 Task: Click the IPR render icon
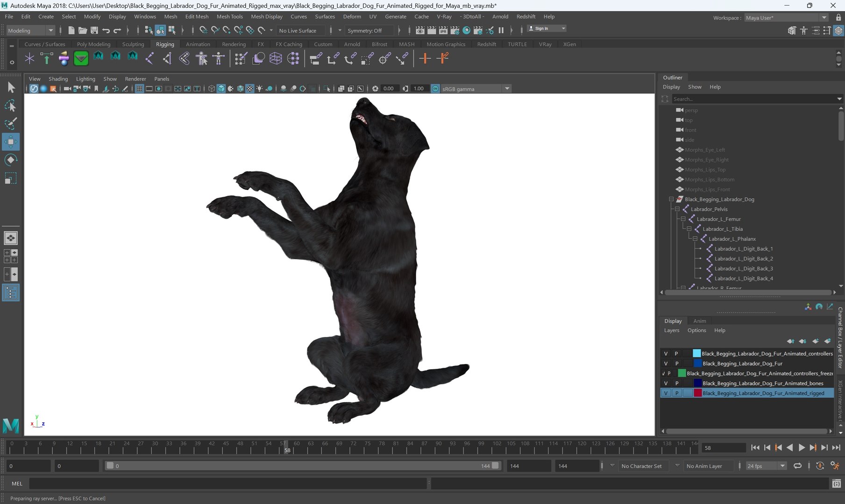[443, 30]
